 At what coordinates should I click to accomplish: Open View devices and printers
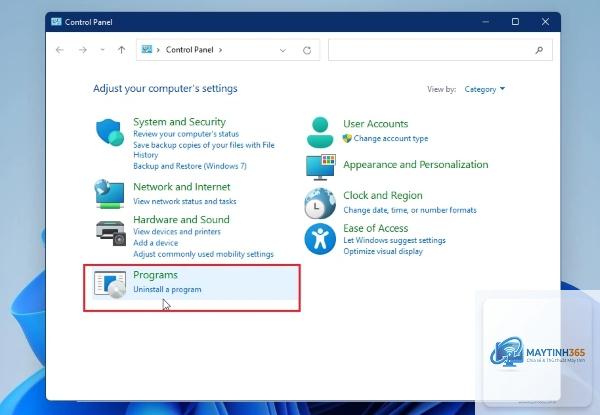[177, 232]
